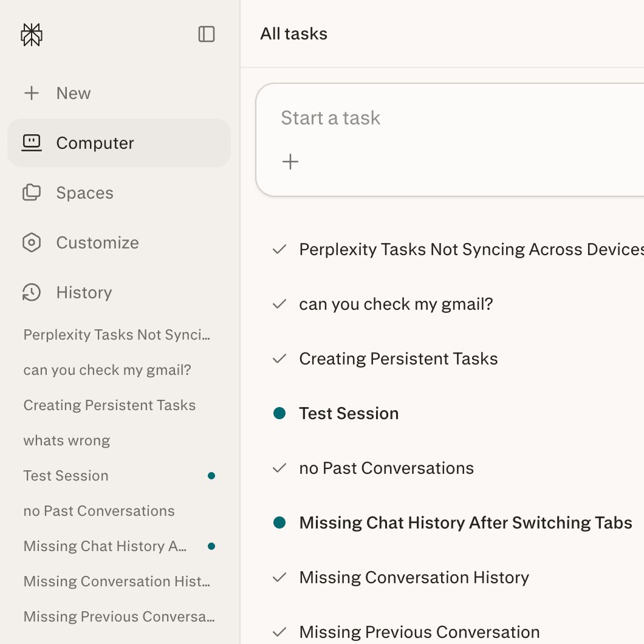This screenshot has width=644, height=644.
Task: Collapse the sidebar with the panel icon
Action: (206, 34)
